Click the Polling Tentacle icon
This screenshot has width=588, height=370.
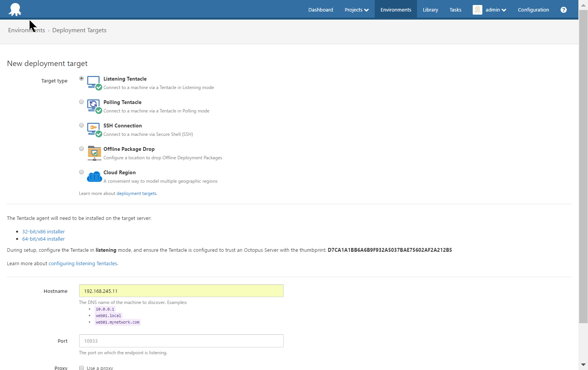(x=94, y=106)
